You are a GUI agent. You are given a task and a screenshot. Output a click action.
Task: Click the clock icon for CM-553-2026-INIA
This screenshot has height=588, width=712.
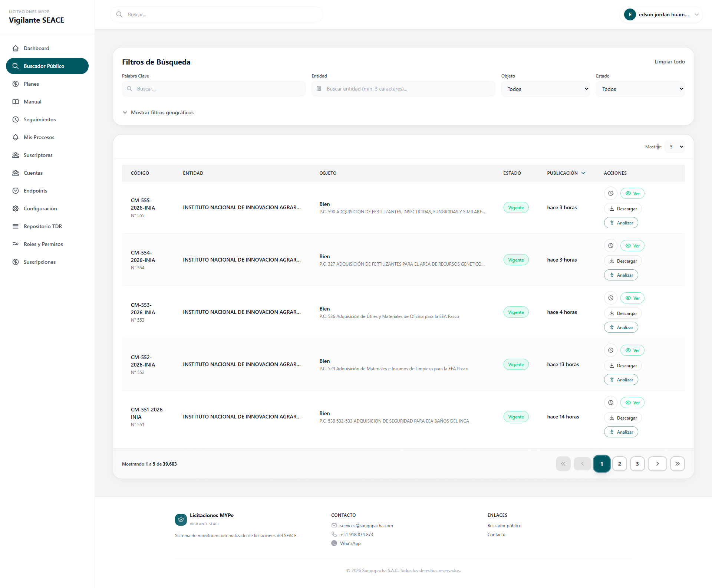610,298
